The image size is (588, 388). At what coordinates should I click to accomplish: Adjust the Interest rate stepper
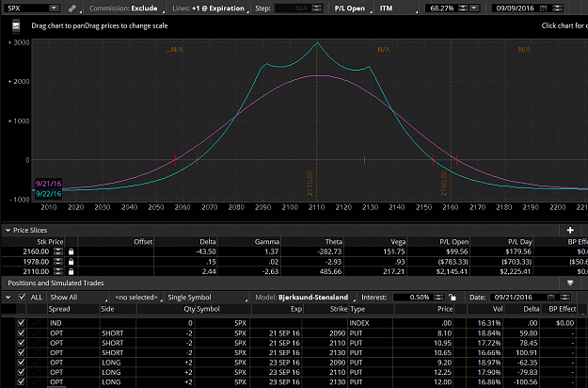(x=438, y=298)
